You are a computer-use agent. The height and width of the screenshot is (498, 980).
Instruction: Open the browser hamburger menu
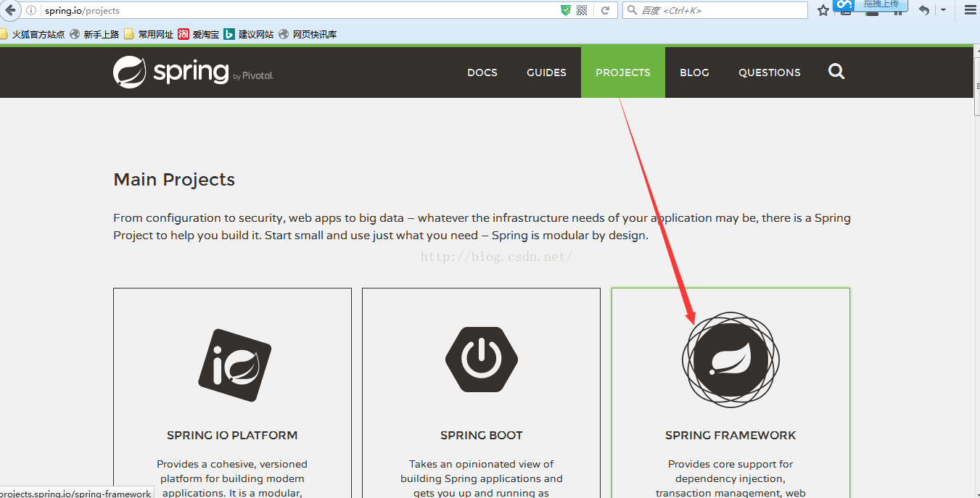970,10
